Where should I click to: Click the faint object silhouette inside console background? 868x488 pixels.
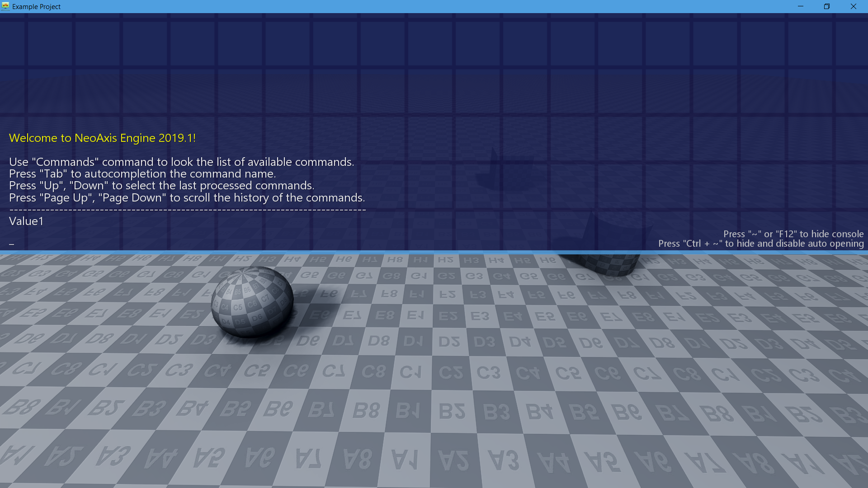tap(506, 174)
